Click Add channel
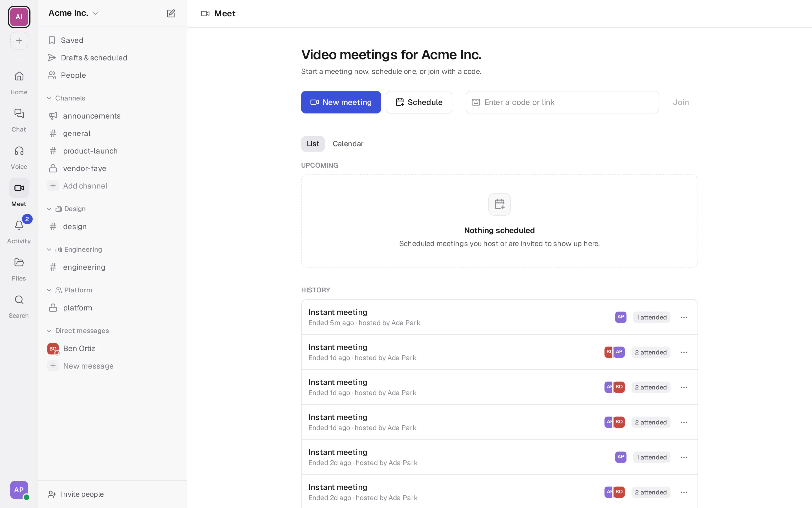The width and height of the screenshot is (812, 508). 112,186
